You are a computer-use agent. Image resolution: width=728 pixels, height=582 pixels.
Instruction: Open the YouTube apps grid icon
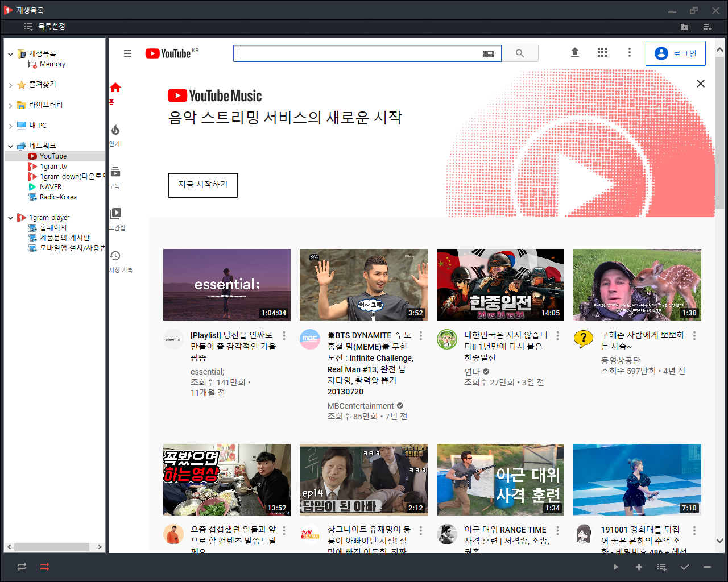[602, 53]
